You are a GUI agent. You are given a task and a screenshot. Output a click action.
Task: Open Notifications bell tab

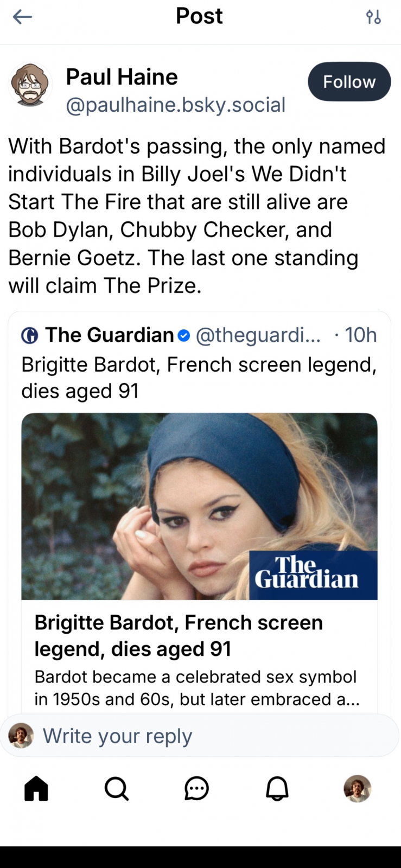click(277, 788)
